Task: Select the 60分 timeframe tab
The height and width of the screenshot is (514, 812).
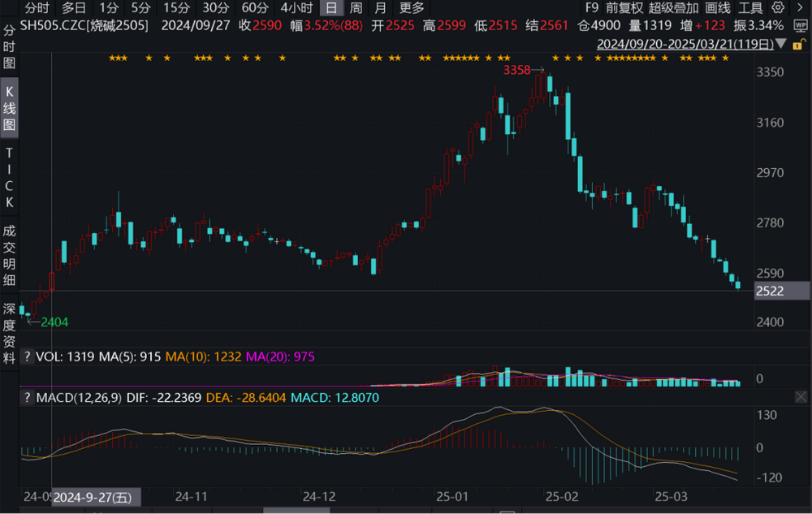Action: (x=254, y=8)
